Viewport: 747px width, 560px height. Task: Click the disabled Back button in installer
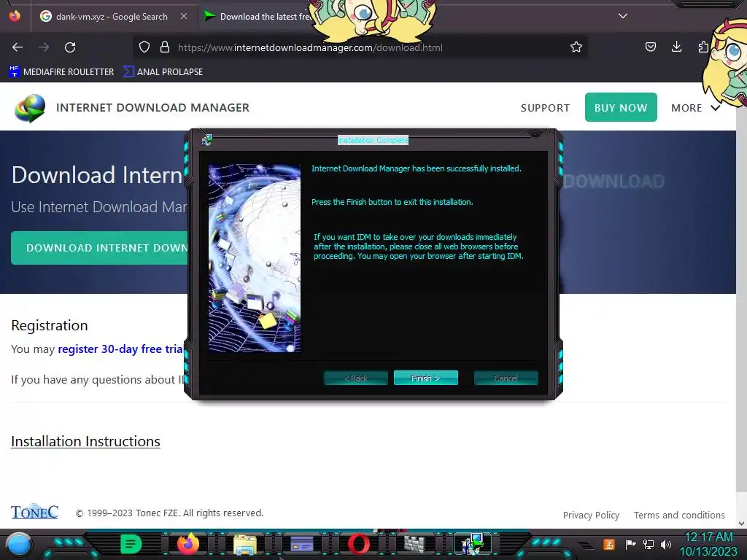(355, 378)
